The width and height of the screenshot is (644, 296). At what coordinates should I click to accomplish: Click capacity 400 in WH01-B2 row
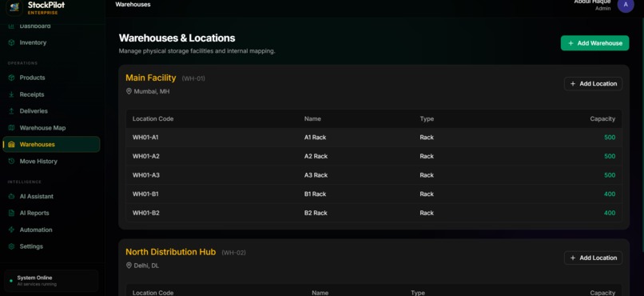click(610, 213)
